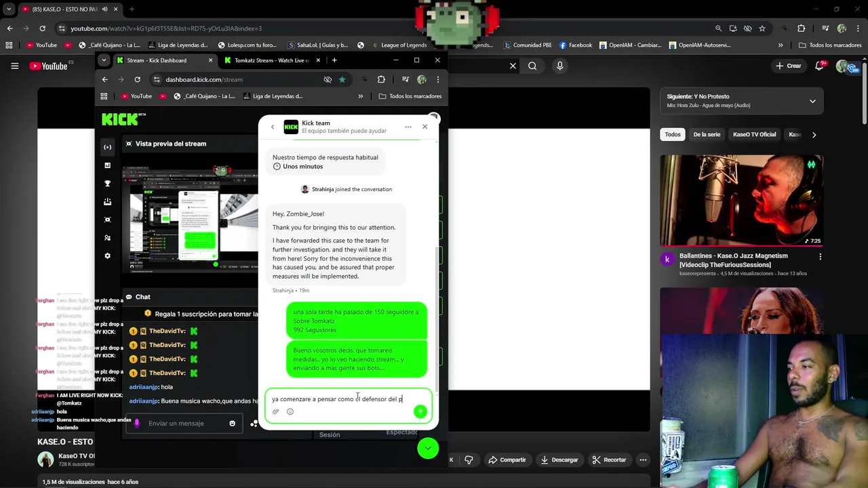Click the YouTube search magnifier button
Viewport: 868px width, 488px height.
pyautogui.click(x=532, y=66)
